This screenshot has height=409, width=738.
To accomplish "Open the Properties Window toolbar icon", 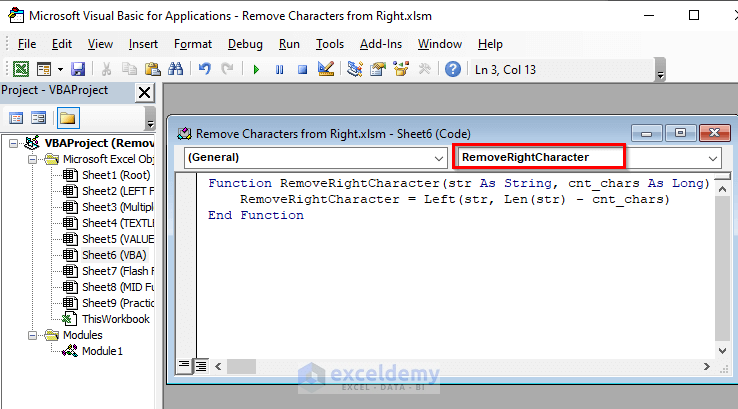I will (x=378, y=69).
